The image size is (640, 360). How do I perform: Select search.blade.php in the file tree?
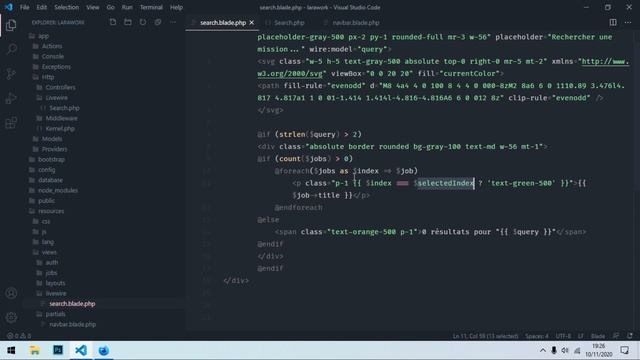pos(72,304)
